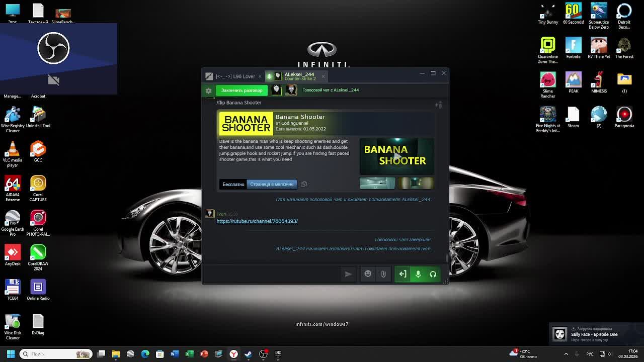Show hidden system tray icons chevron
644x362 pixels.
pyautogui.click(x=566, y=354)
